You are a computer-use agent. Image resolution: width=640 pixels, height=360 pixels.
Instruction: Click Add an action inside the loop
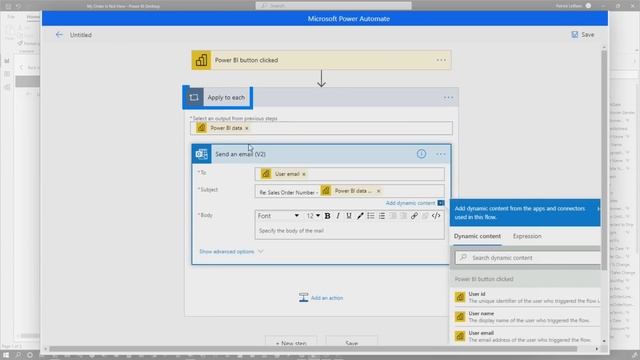(321, 298)
